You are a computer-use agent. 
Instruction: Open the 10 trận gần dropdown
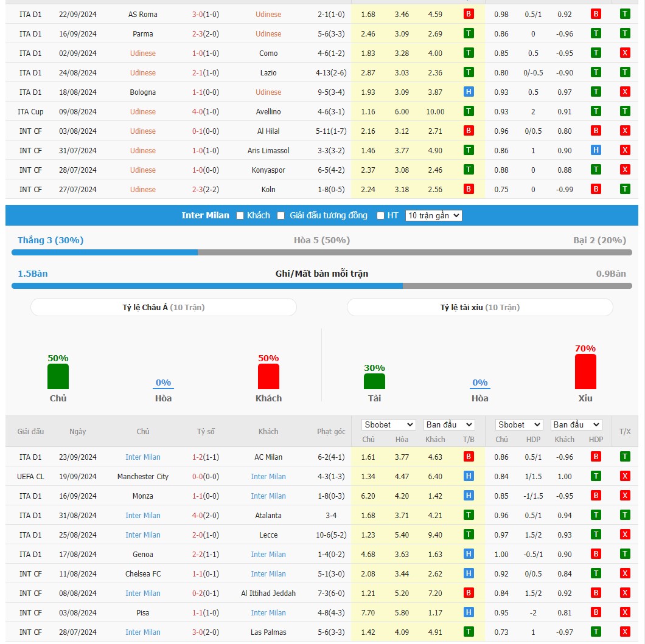tap(433, 215)
